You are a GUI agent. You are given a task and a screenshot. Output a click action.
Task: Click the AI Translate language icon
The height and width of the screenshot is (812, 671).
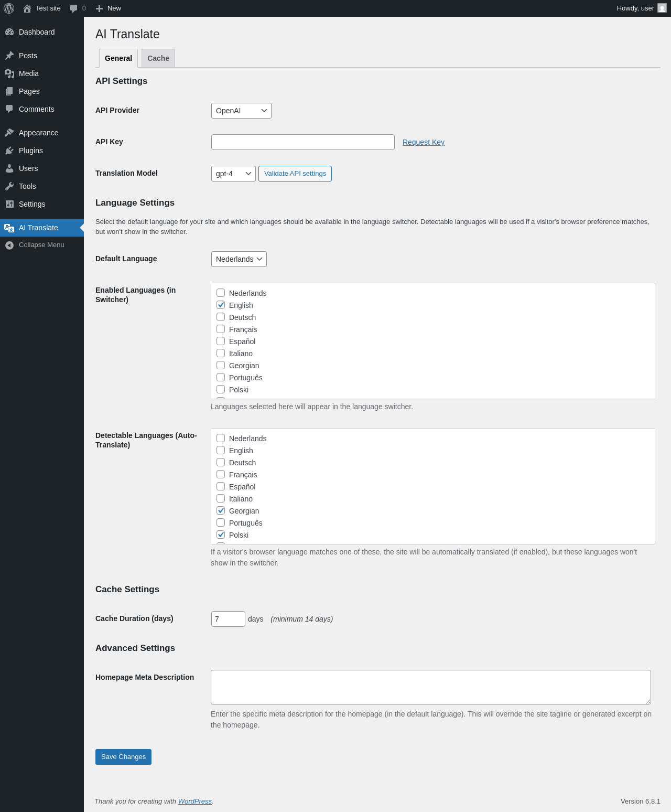click(9, 228)
